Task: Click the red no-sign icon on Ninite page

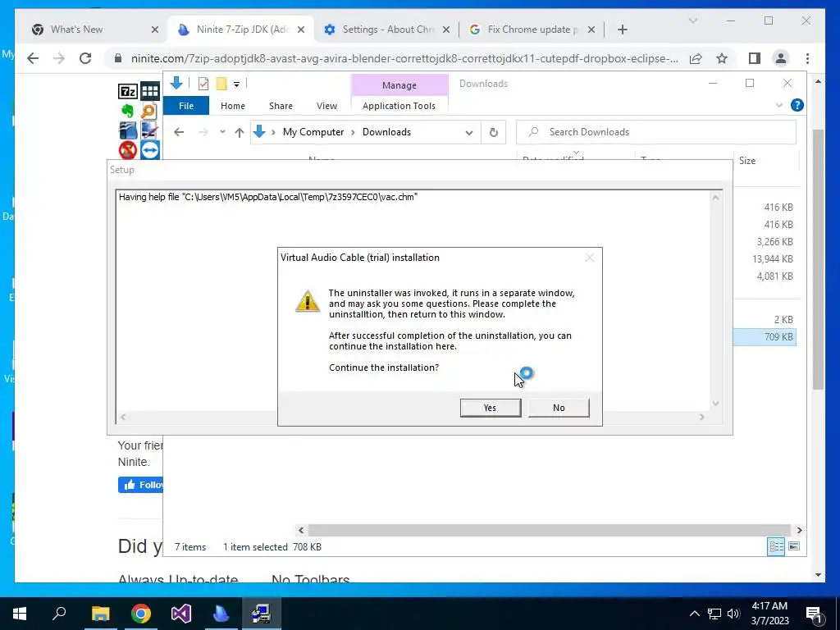Action: coord(127,150)
